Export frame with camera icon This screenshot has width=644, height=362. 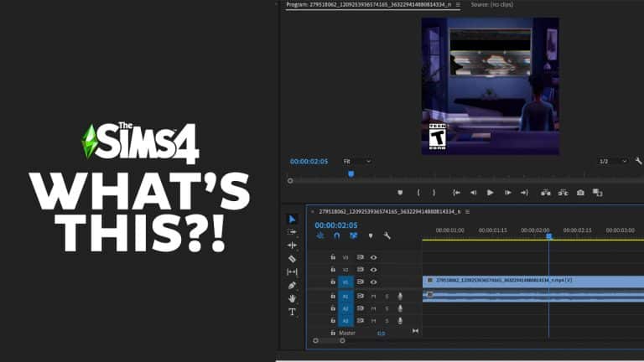tap(580, 193)
